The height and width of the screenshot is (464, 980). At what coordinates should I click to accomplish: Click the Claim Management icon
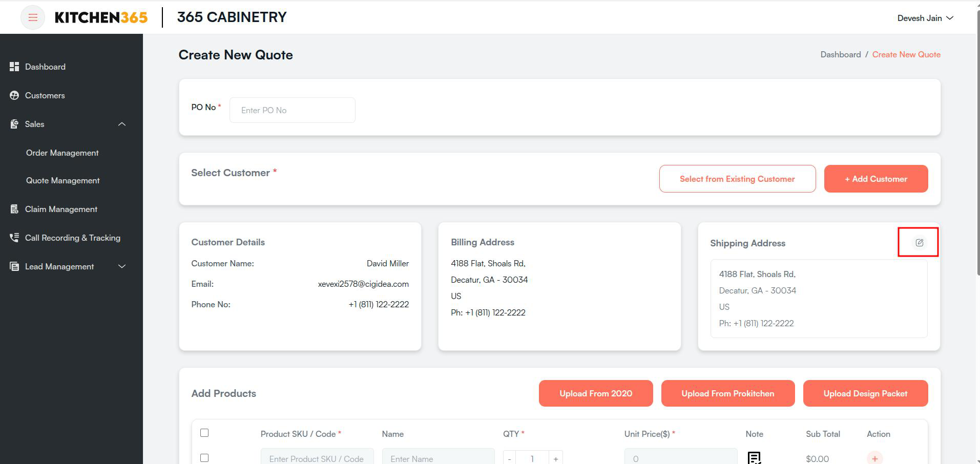[x=14, y=209]
